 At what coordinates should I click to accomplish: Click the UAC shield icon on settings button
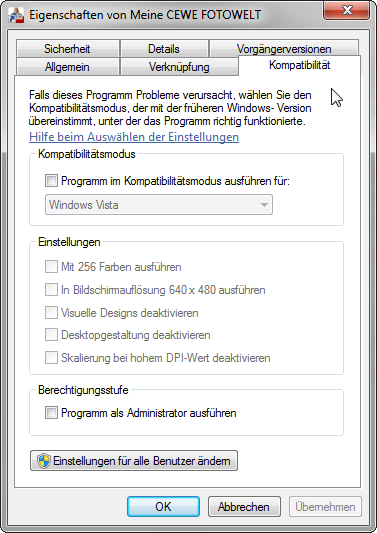[x=44, y=461]
